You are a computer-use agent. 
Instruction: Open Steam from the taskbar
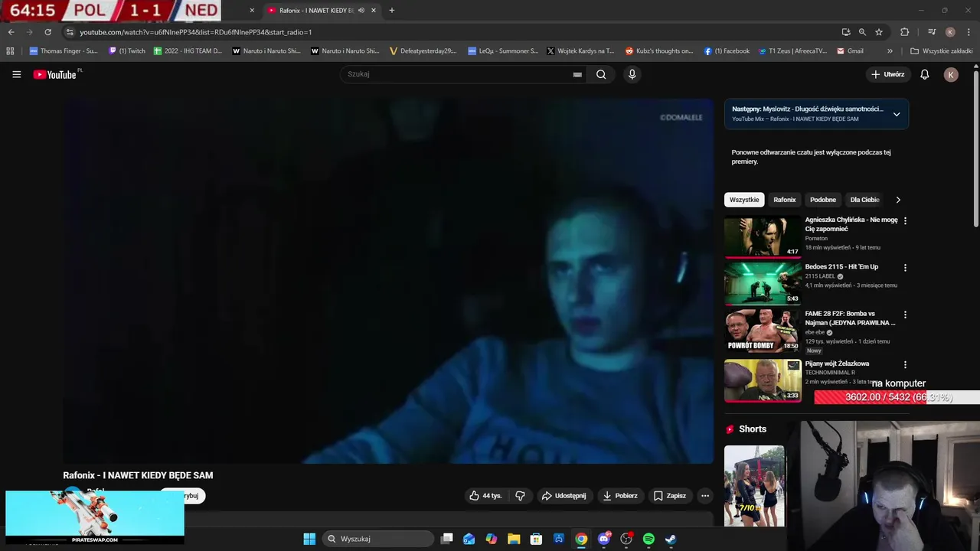pos(671,539)
